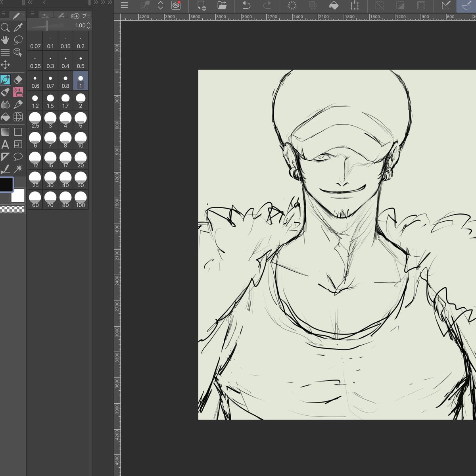476x476 pixels.
Task: Select the Auto select magic wand tool
Action: pos(18,169)
